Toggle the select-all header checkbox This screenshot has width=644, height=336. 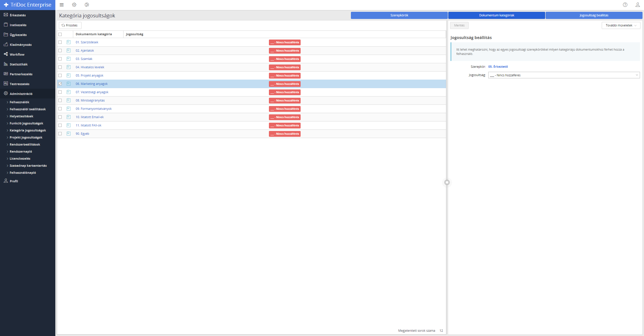click(x=60, y=34)
